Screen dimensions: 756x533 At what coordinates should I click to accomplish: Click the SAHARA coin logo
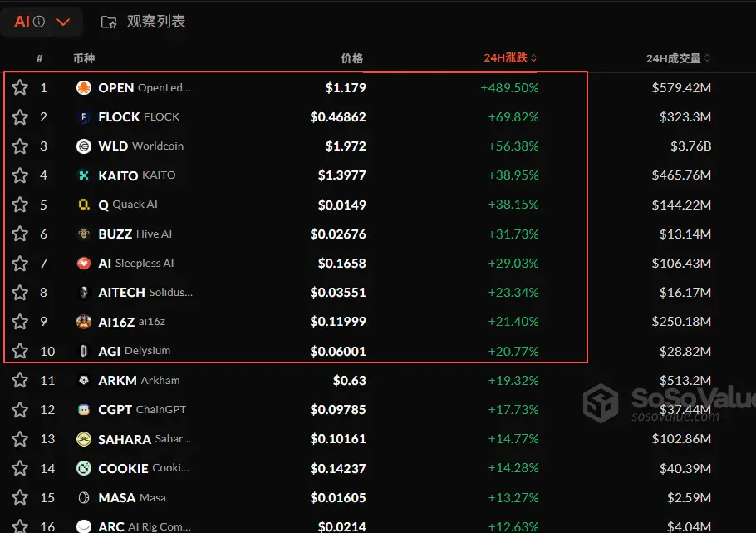point(84,439)
